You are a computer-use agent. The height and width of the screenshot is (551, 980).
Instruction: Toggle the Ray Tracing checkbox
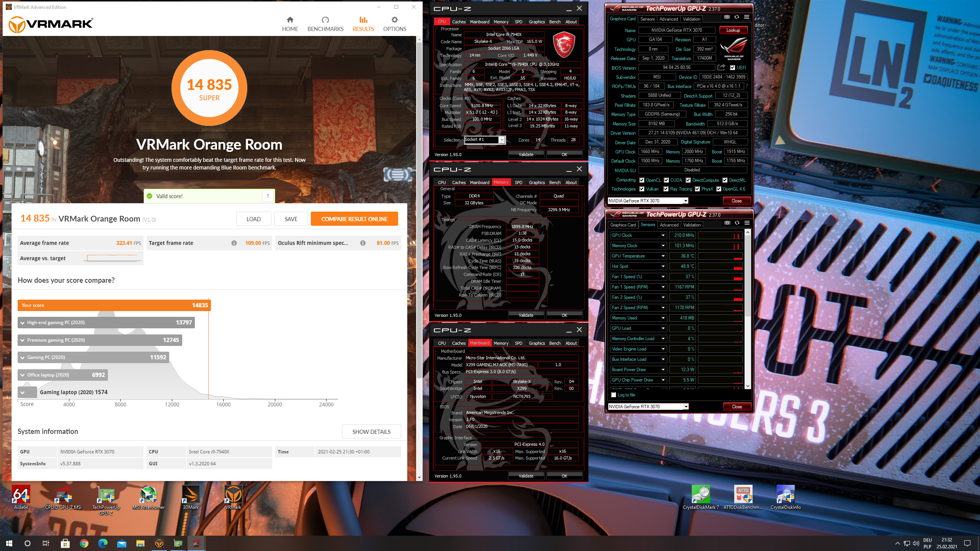coord(666,189)
